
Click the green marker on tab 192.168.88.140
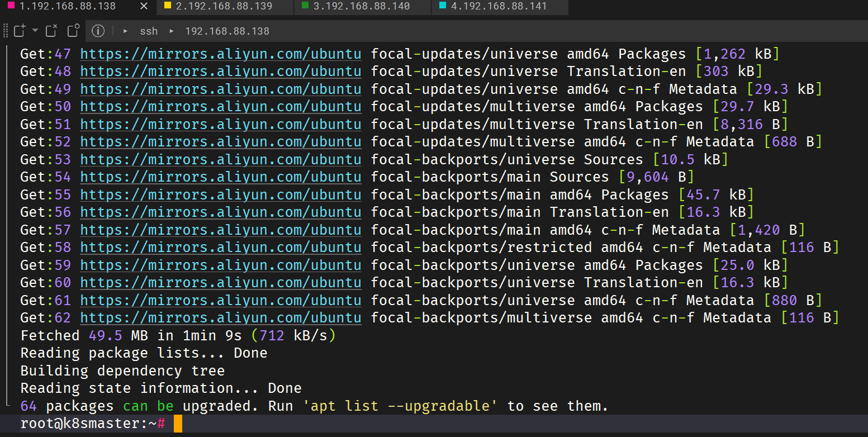305,6
